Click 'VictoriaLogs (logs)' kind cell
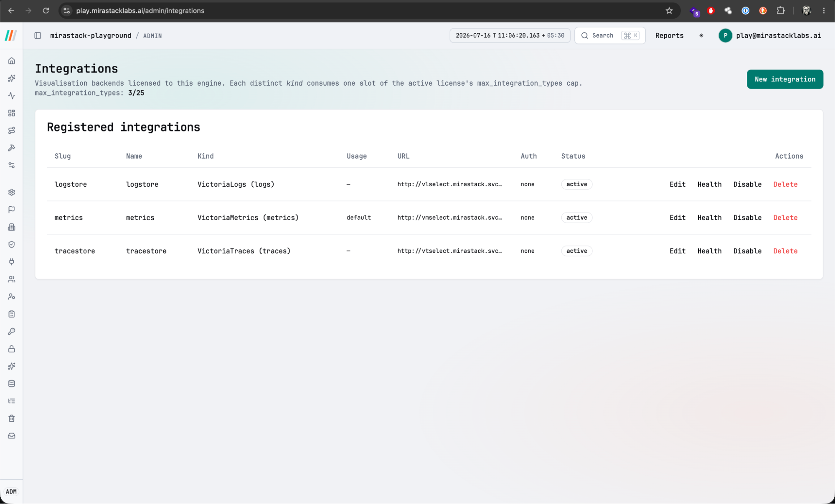835x504 pixels. pos(236,184)
